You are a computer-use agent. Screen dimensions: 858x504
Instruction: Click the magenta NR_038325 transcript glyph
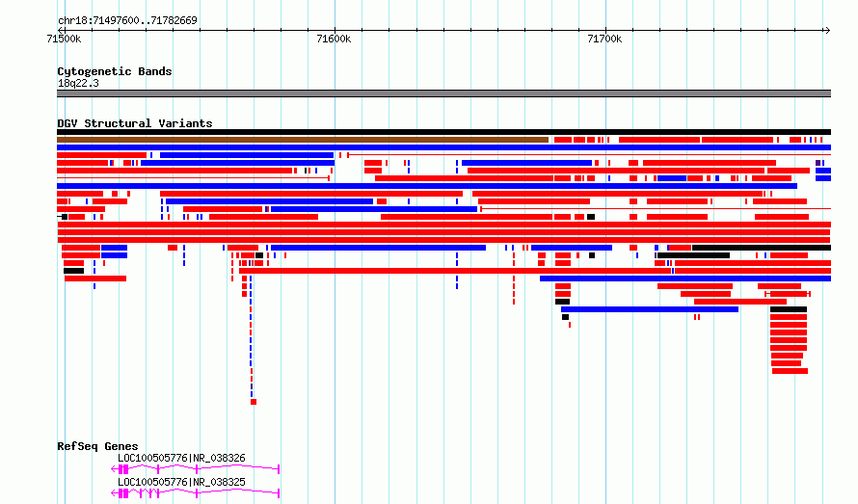pos(196,493)
